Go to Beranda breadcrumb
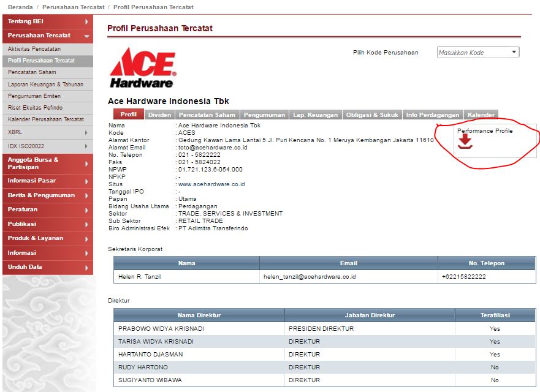 click(20, 7)
